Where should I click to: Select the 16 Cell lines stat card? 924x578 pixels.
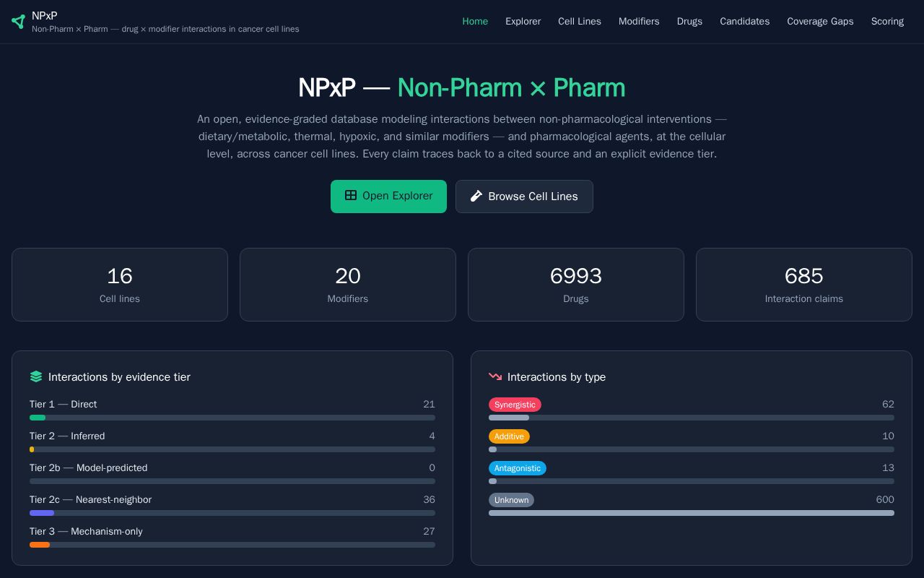coord(120,285)
